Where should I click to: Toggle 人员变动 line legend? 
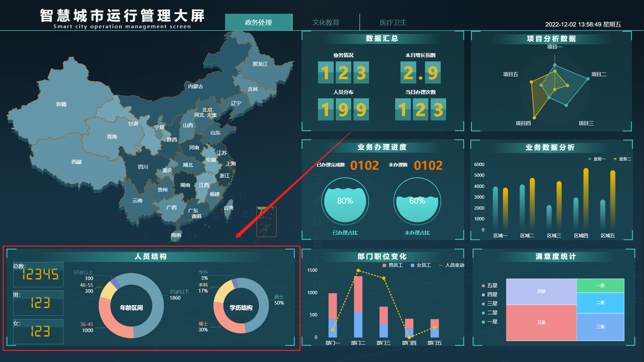(x=452, y=265)
